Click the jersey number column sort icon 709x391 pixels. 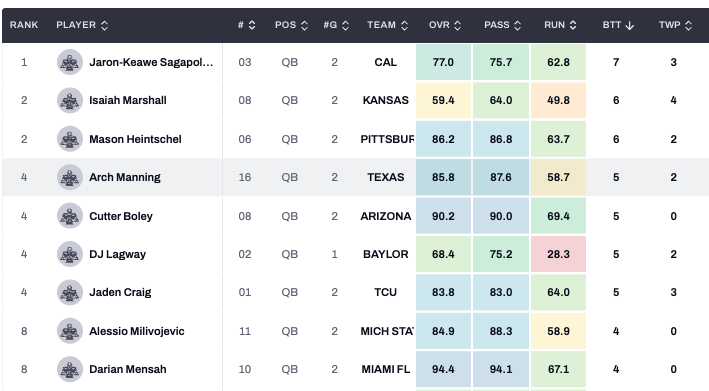click(x=252, y=25)
